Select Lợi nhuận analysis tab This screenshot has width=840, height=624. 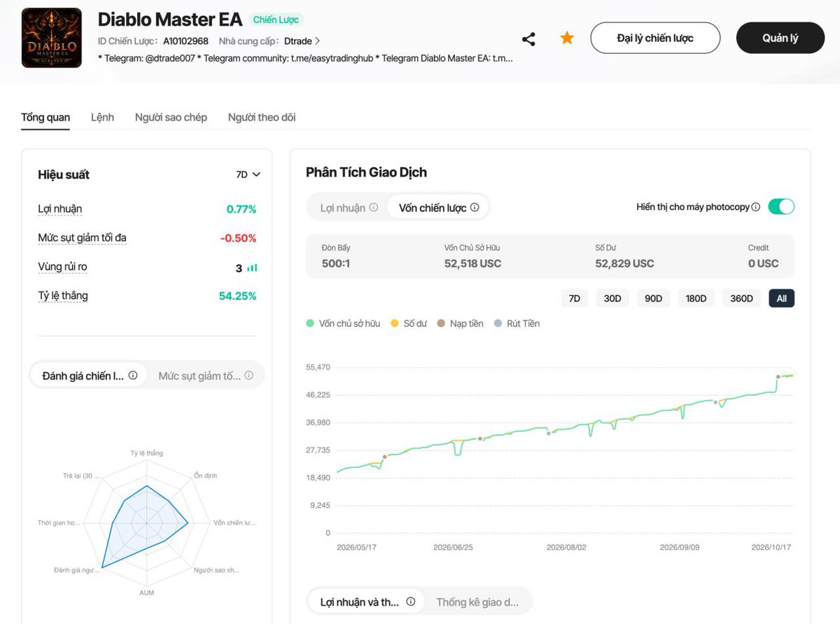pos(349,208)
